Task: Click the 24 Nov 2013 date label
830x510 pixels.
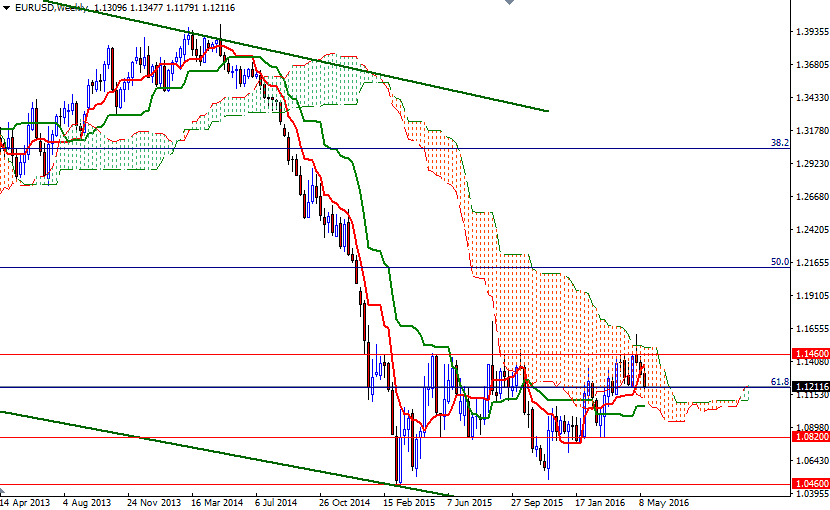Action: coord(155,502)
